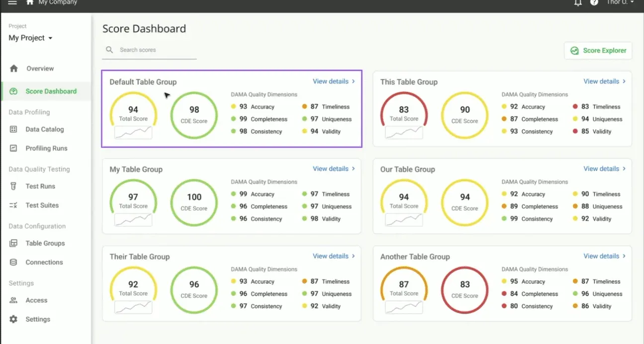Screen dimensions: 644x344
Task: Open Table Groups in the sidebar
Action: (x=45, y=244)
